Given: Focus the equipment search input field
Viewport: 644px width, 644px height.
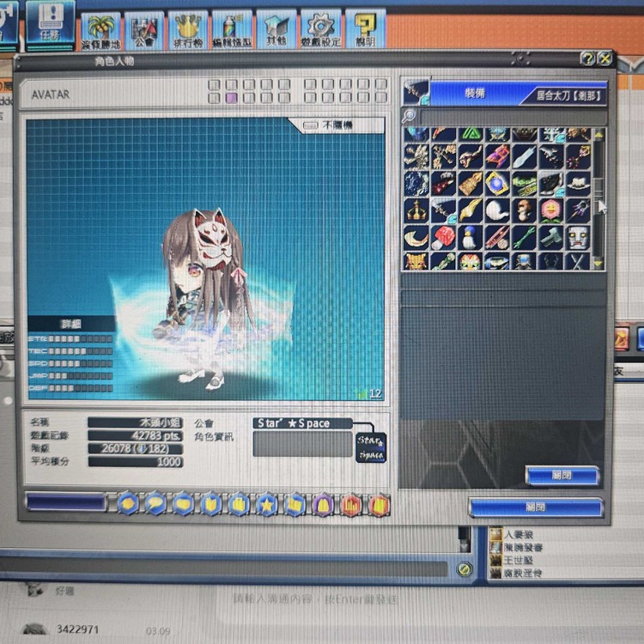Looking at the screenshot, I should (513, 117).
